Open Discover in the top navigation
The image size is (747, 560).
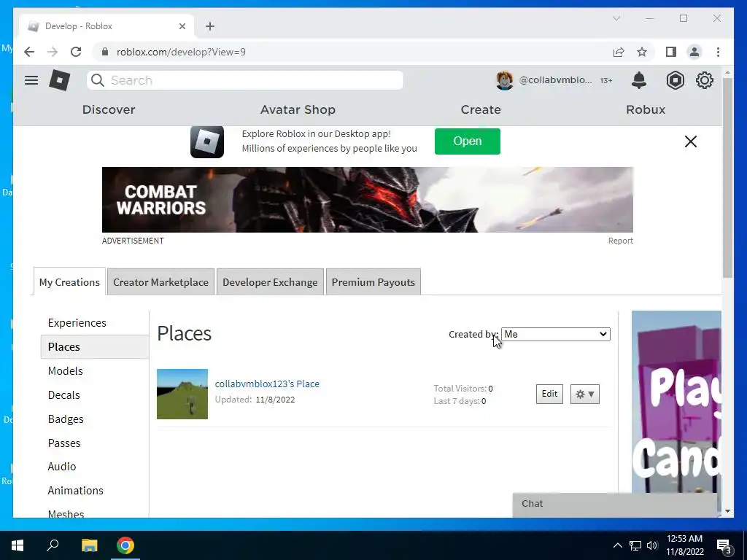[x=109, y=109]
